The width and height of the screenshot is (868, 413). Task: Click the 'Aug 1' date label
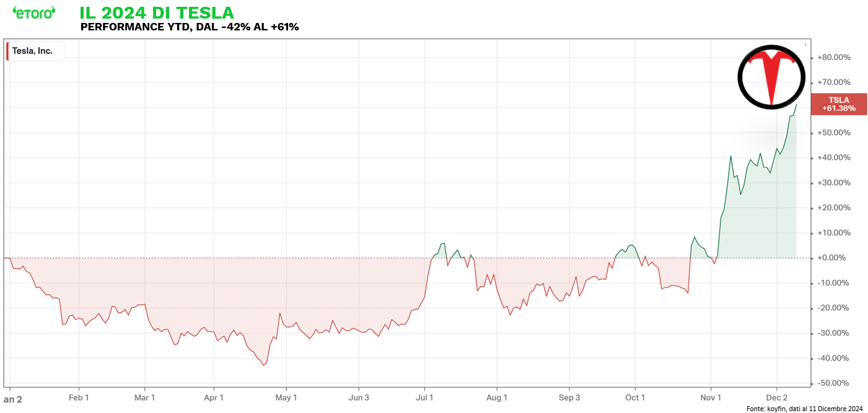tap(497, 397)
